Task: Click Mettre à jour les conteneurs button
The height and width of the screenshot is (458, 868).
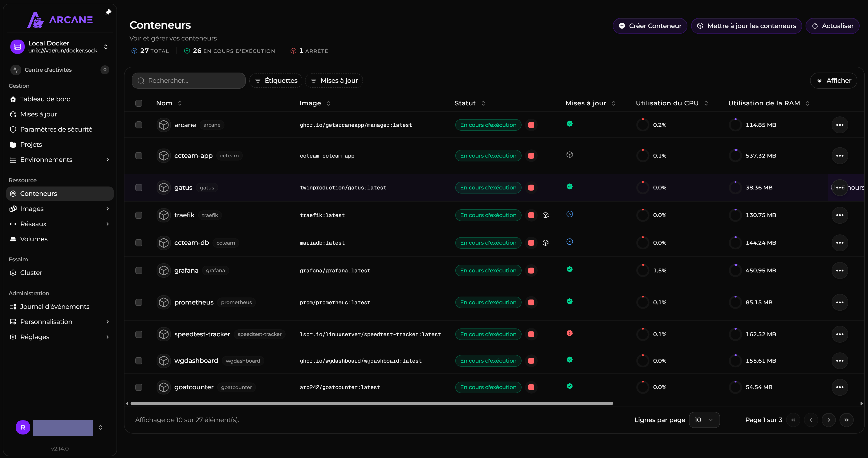Action: point(746,26)
